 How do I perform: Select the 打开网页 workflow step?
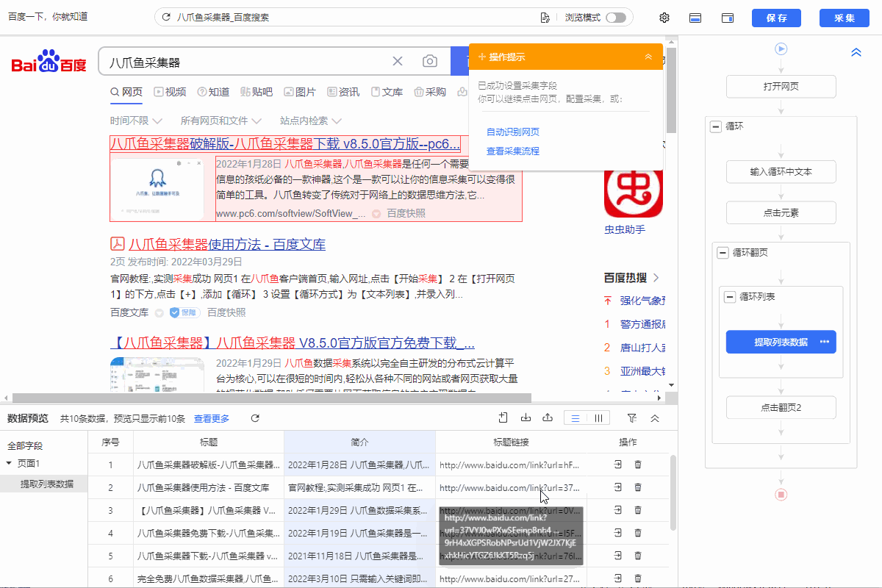point(781,87)
